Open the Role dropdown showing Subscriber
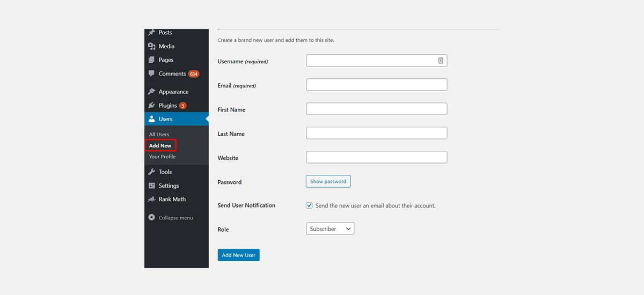 330,229
